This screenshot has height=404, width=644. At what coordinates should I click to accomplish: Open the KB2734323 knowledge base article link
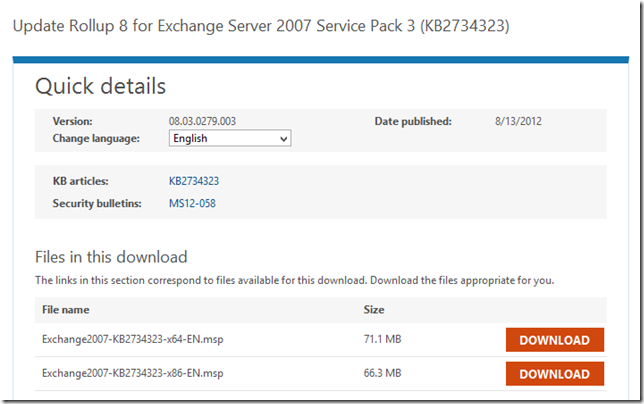coord(194,181)
